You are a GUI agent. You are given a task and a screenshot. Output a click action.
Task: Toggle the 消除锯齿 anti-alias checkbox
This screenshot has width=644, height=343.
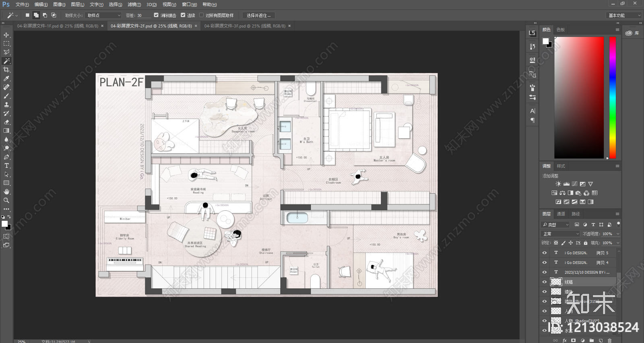156,15
